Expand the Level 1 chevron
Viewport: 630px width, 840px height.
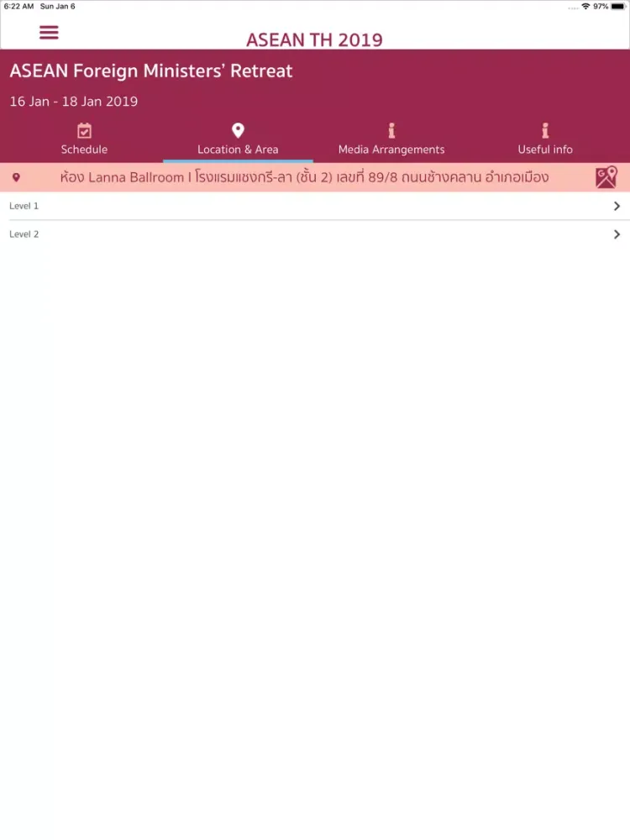[x=617, y=207]
